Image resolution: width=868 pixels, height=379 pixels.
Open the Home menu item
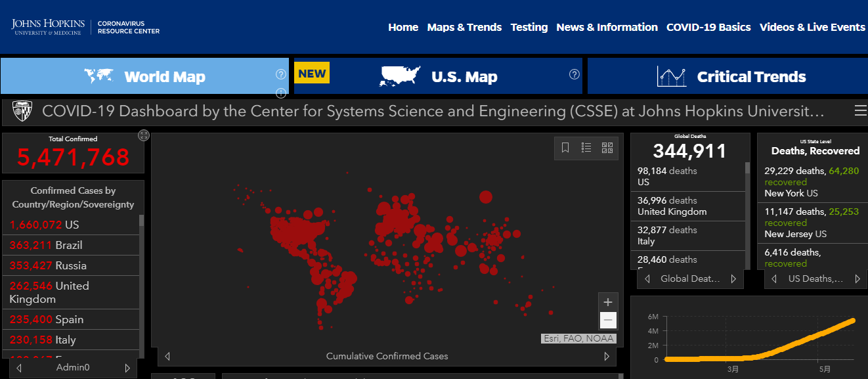(x=403, y=27)
